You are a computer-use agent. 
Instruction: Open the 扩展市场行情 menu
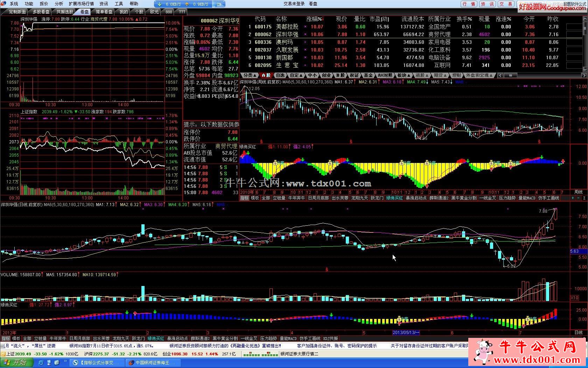pyautogui.click(x=81, y=4)
